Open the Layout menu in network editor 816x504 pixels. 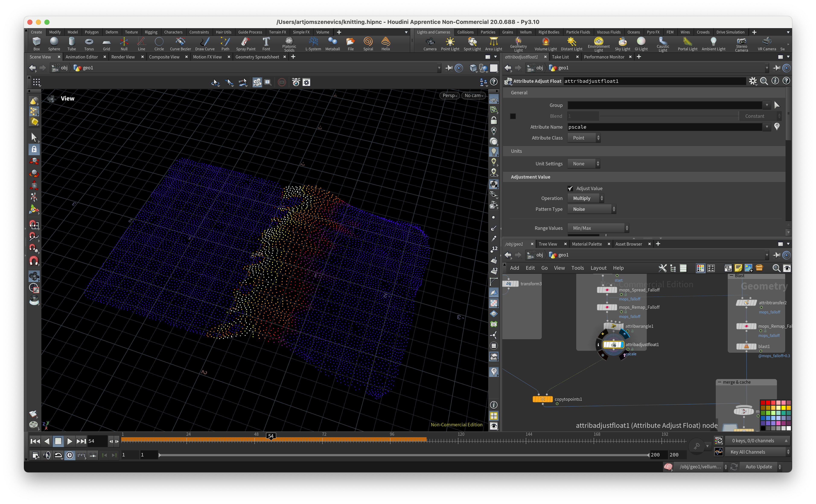[x=598, y=268]
